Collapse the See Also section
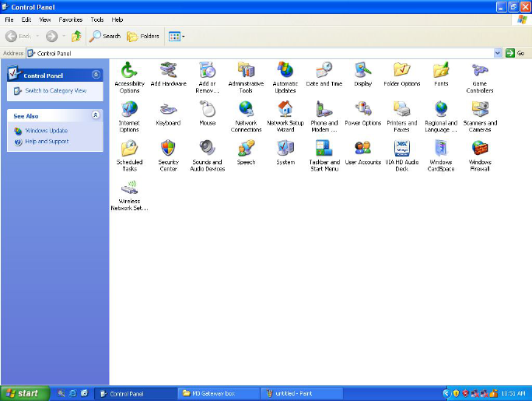Screen dimensions: 532x401 click(96, 115)
